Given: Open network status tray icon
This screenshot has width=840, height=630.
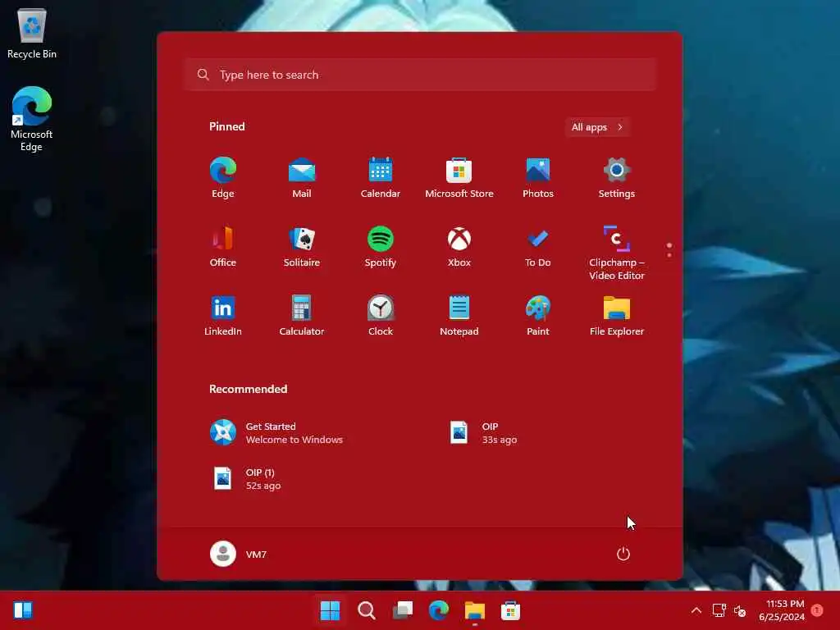Looking at the screenshot, I should pyautogui.click(x=719, y=610).
